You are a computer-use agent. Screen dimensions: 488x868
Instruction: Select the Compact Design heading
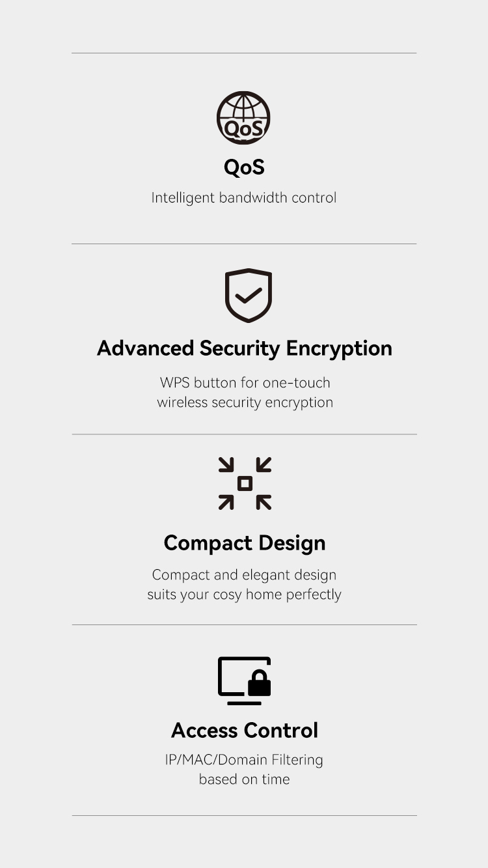[244, 543]
